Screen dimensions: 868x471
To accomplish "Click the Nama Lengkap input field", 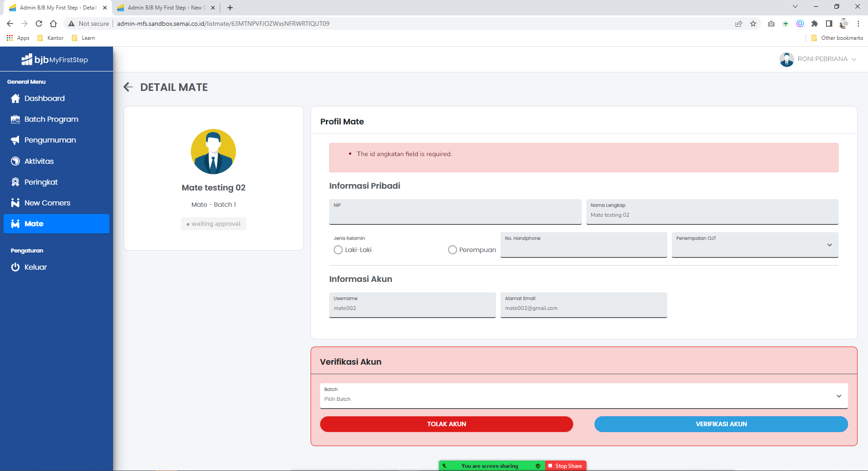I will pyautogui.click(x=712, y=212).
